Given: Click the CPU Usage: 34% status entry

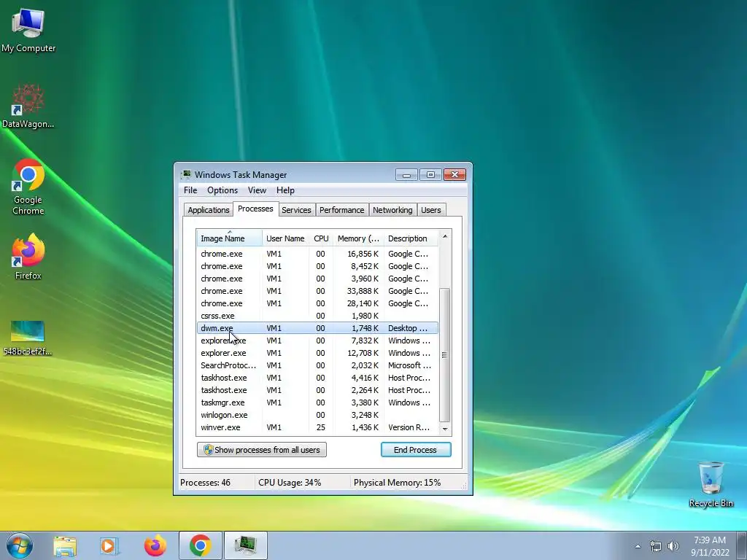Looking at the screenshot, I should tap(290, 483).
